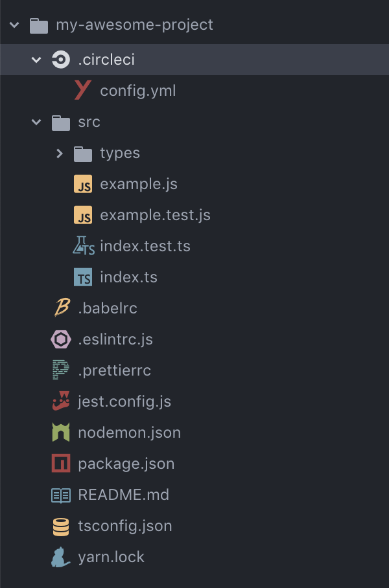Collapse the .circleci folder
This screenshot has height=588, width=389.
coord(36,60)
